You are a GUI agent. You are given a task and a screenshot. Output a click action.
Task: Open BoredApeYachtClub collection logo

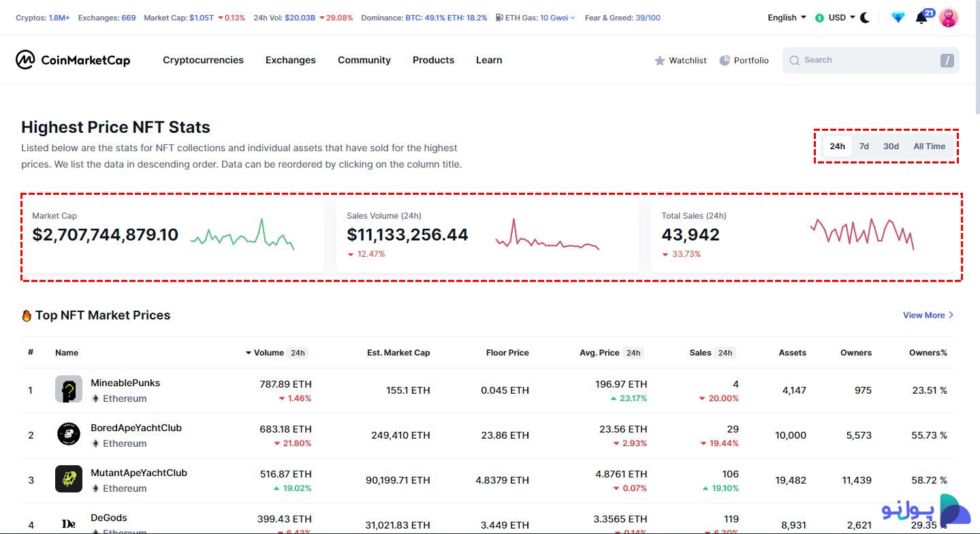[69, 435]
